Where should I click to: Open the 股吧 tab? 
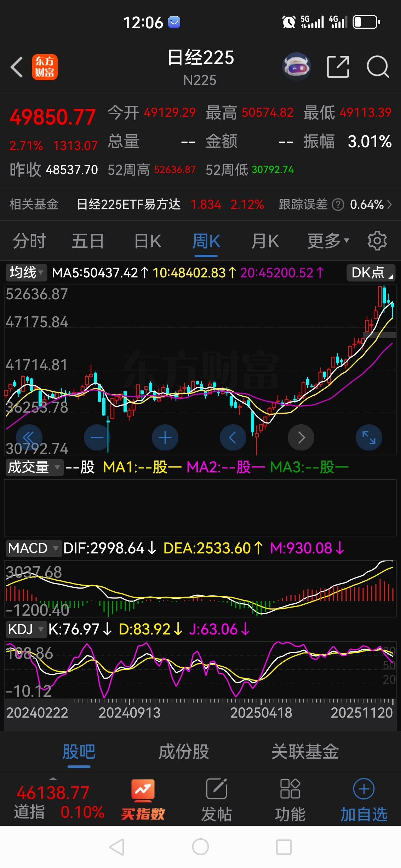[x=79, y=752]
